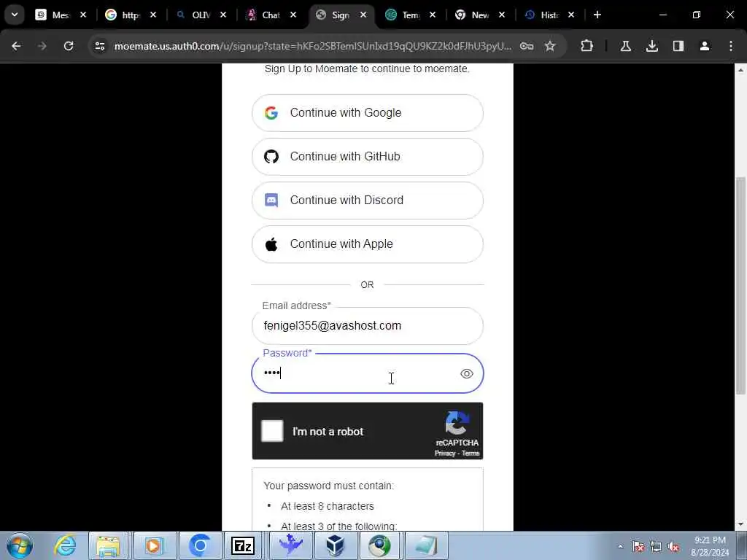Open reCAPTCHA Terms link
This screenshot has width=747, height=560.
471,454
